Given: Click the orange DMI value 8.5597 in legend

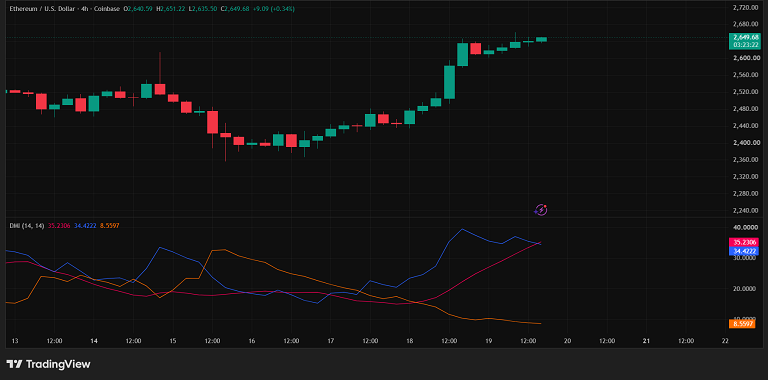Looking at the screenshot, I should coord(109,225).
